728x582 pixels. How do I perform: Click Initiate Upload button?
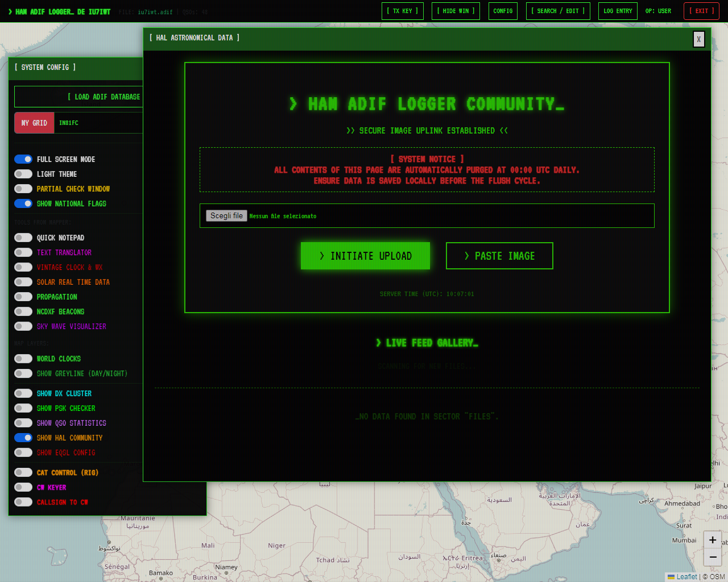tap(365, 256)
